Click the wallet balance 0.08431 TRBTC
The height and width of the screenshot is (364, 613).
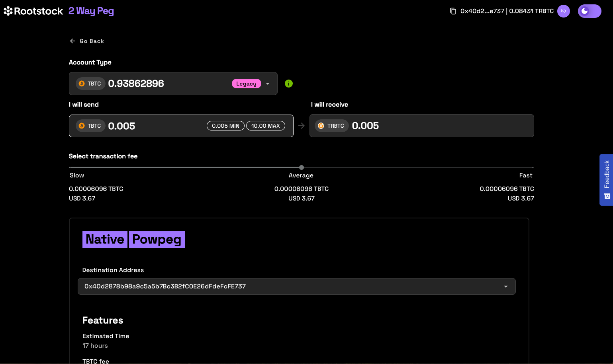pyautogui.click(x=531, y=11)
